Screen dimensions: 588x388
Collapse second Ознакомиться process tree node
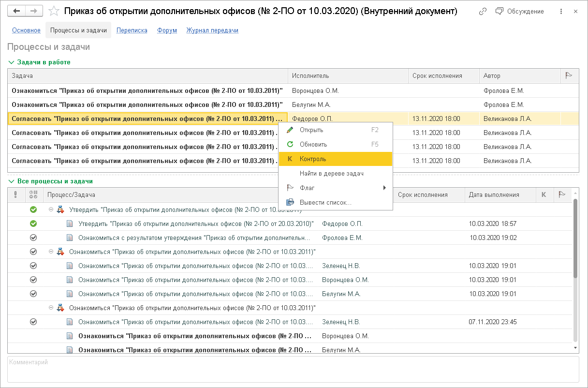tap(51, 308)
